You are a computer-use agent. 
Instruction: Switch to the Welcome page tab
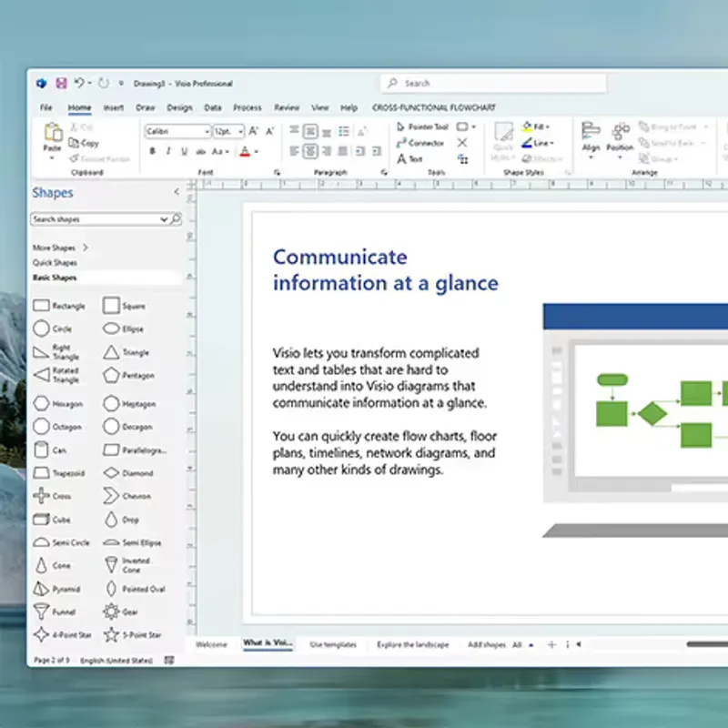pyautogui.click(x=211, y=644)
